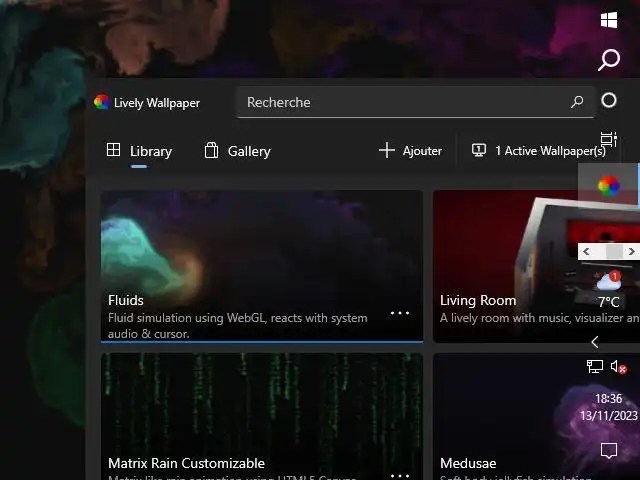Switch to the Library tab
The width and height of the screenshot is (640, 480).
point(139,151)
